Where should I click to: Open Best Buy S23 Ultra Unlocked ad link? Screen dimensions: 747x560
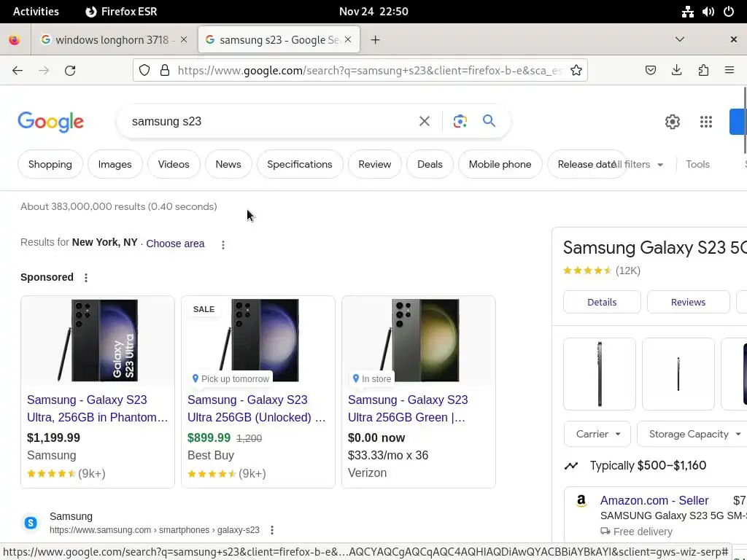258,408
